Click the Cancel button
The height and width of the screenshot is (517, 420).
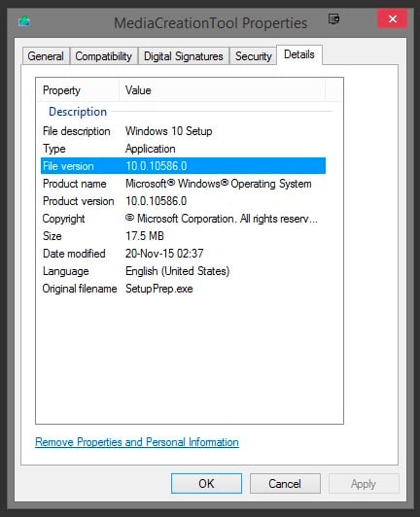point(285,483)
